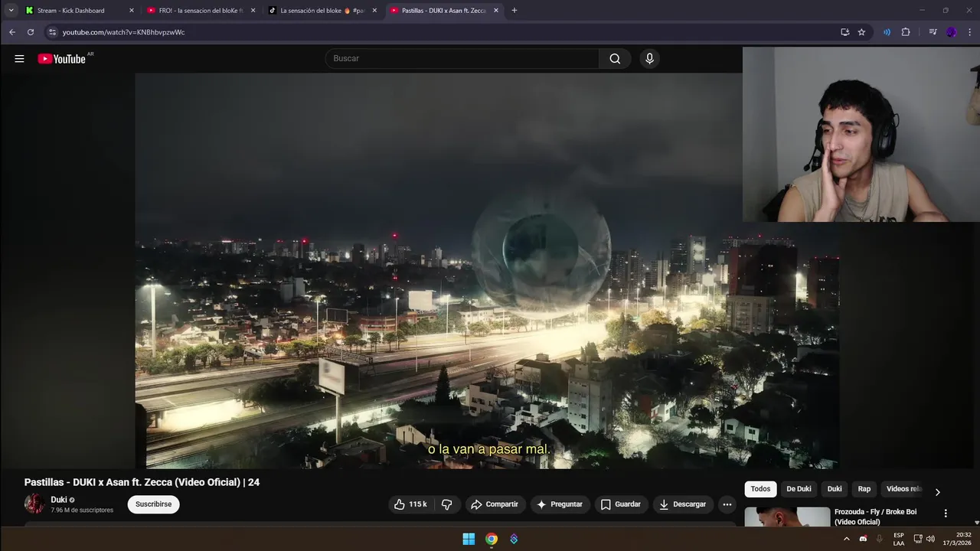This screenshot has width=980, height=551.
Task: Open the Chrome three-dot menu
Action: tap(970, 32)
